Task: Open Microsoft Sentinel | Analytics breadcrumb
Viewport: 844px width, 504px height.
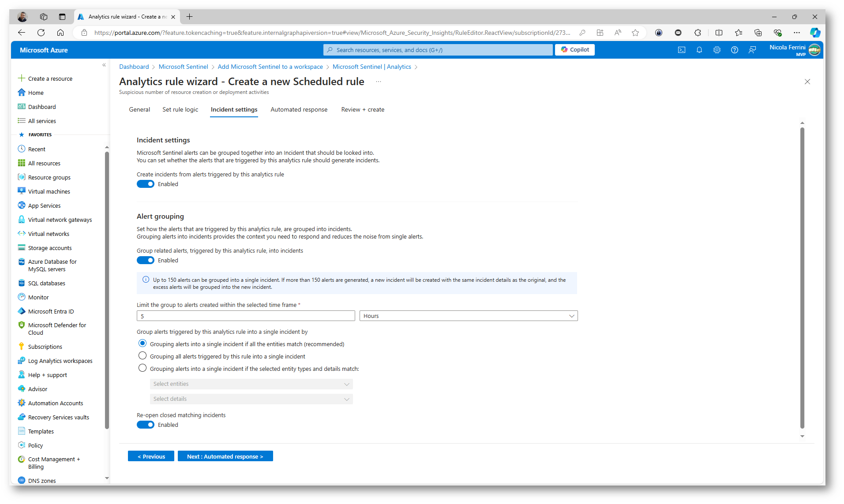Action: coord(371,67)
